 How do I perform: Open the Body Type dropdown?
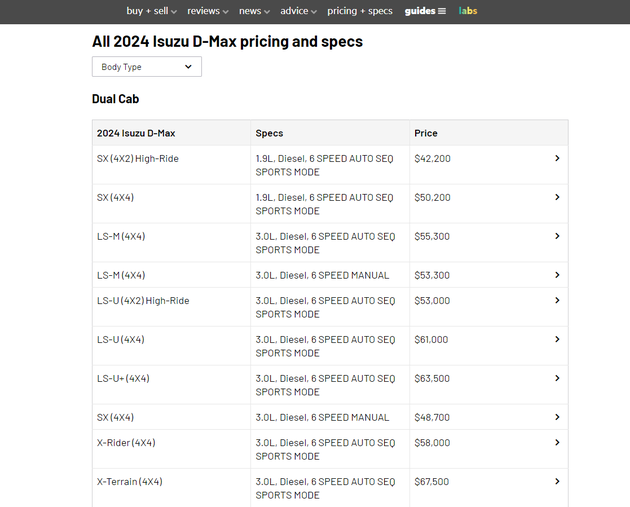point(147,67)
